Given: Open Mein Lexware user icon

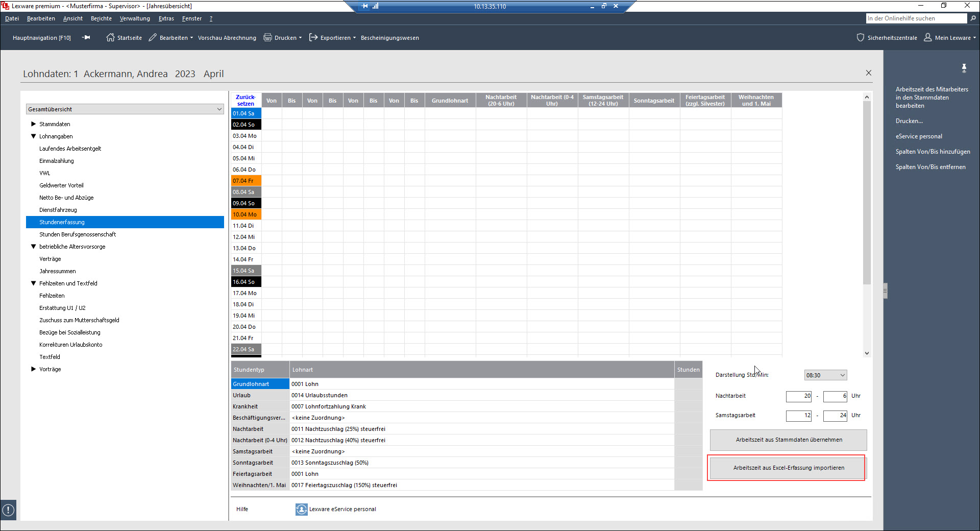Looking at the screenshot, I should click(x=928, y=37).
